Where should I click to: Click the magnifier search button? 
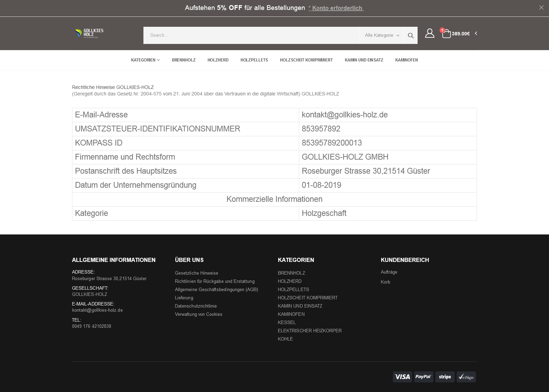point(411,35)
